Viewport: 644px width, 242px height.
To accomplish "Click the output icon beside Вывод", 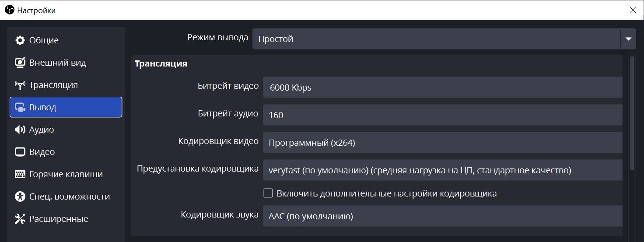I will (20, 107).
